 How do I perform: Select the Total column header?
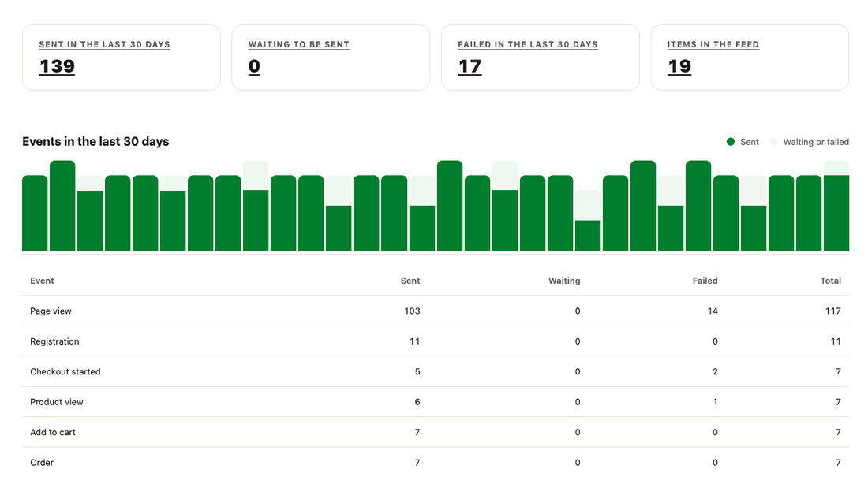(830, 281)
